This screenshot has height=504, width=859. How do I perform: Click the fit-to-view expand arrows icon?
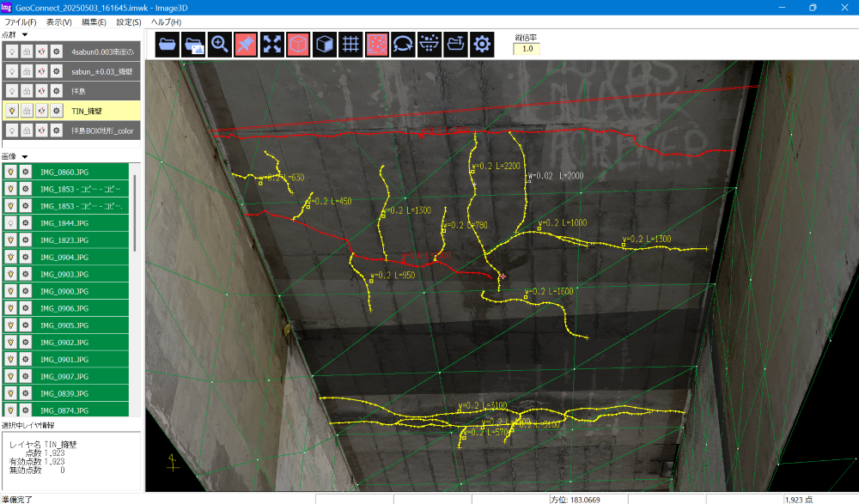pos(271,45)
